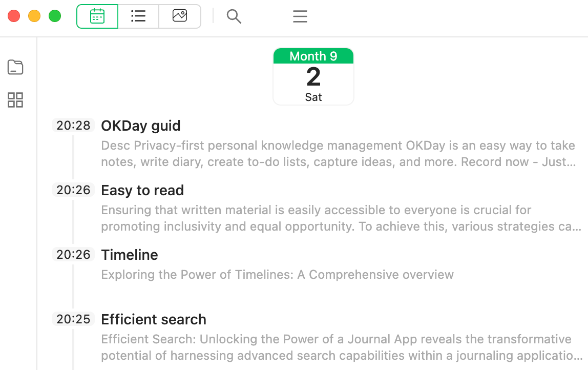Click the 20:25 timestamp marker
The height and width of the screenshot is (370, 588).
tap(73, 319)
